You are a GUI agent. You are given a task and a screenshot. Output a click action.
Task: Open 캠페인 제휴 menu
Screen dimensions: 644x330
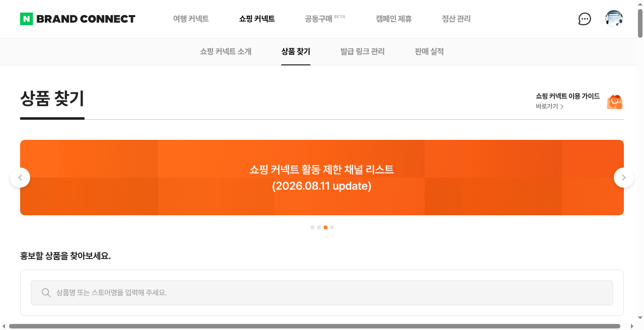coord(394,19)
